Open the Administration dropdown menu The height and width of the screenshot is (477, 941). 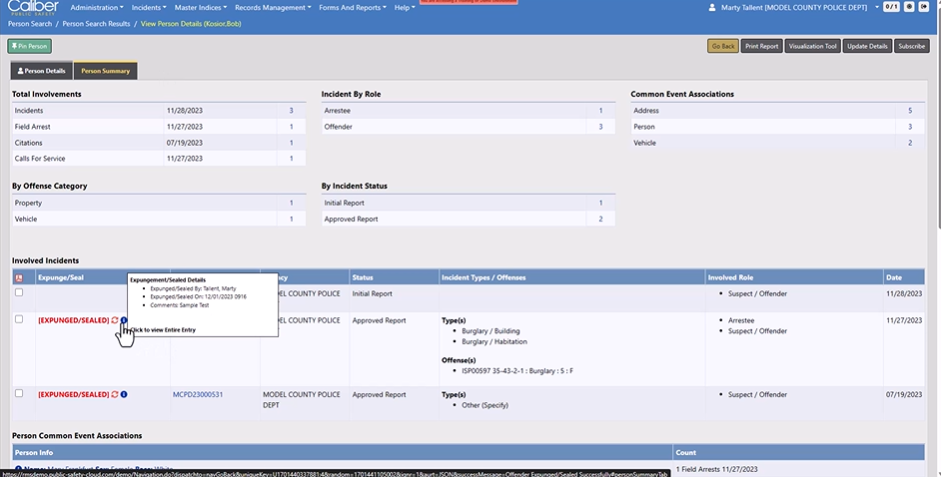96,7
